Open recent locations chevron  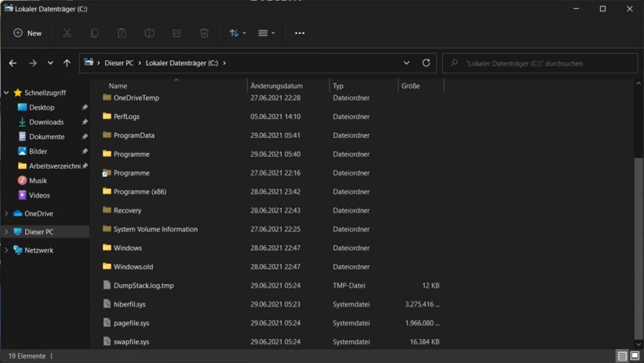click(x=50, y=63)
